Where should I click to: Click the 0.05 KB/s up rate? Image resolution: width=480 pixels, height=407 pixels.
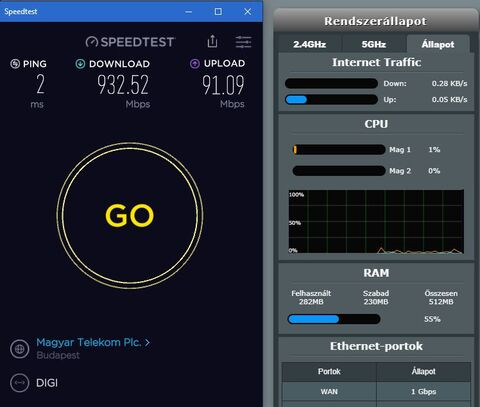pyautogui.click(x=449, y=99)
